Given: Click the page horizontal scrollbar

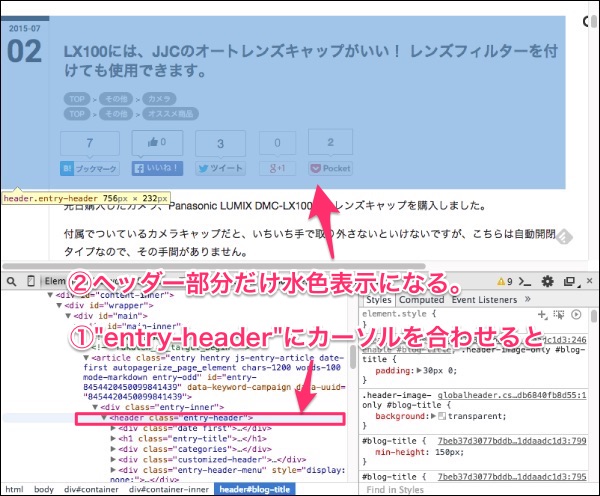Looking at the screenshot, I should click(214, 266).
